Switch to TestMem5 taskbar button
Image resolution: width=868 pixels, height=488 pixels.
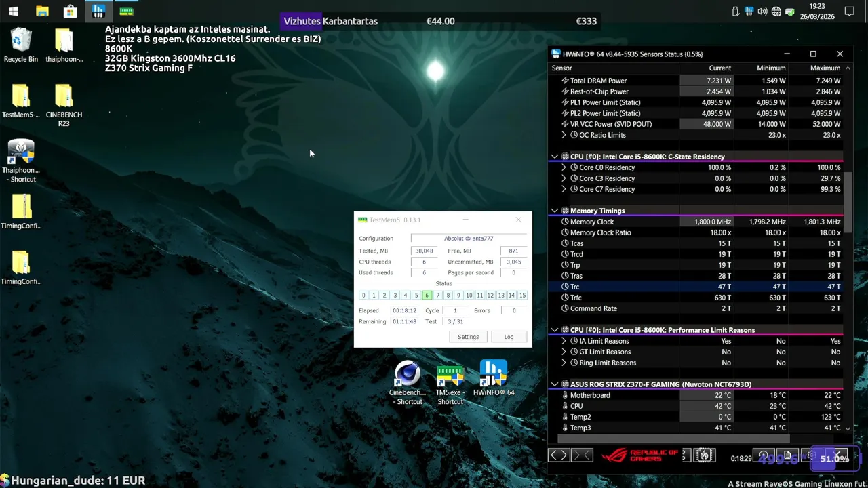(126, 12)
